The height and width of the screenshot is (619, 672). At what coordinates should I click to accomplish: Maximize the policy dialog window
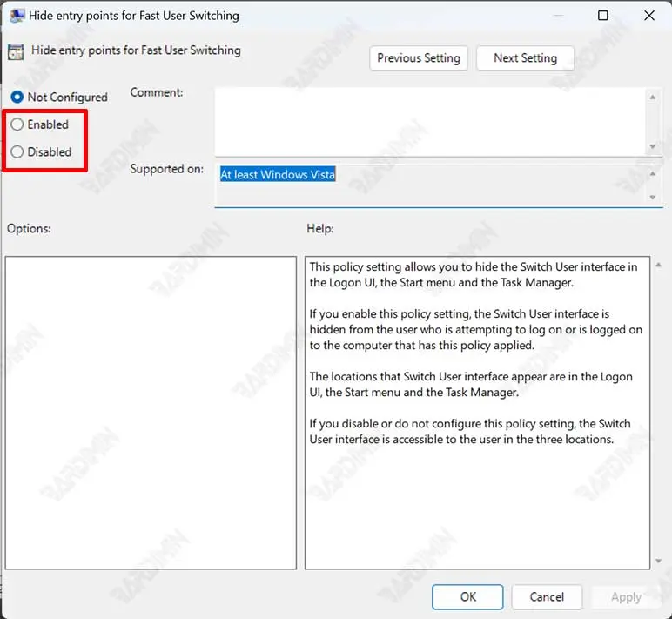tap(602, 16)
